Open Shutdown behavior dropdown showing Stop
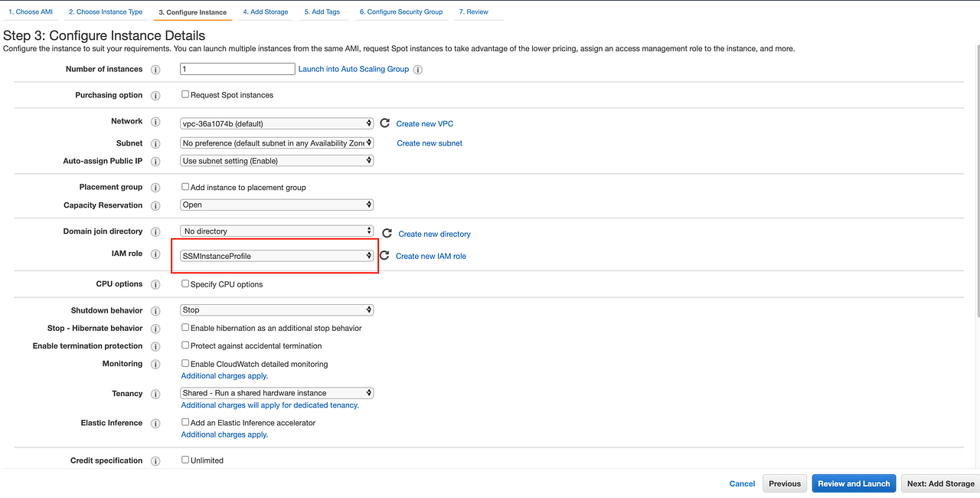This screenshot has height=498, width=980. pyautogui.click(x=276, y=310)
